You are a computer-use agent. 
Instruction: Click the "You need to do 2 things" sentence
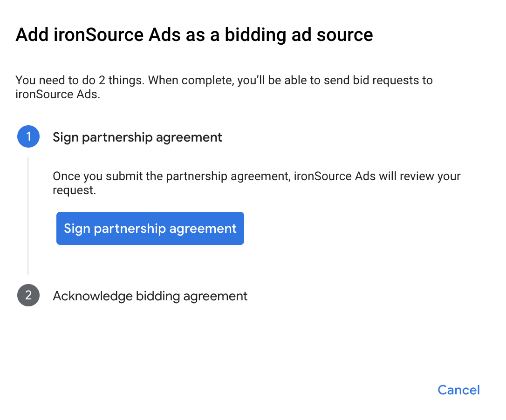point(80,80)
